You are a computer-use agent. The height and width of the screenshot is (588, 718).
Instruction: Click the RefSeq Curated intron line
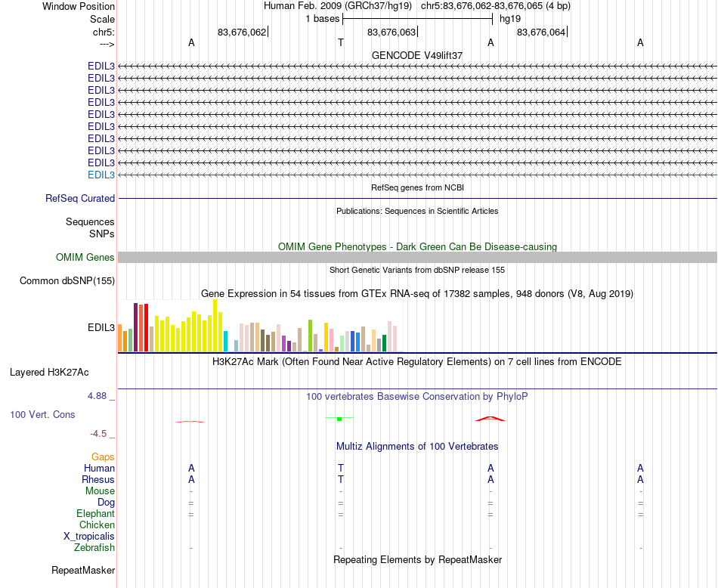pos(417,198)
